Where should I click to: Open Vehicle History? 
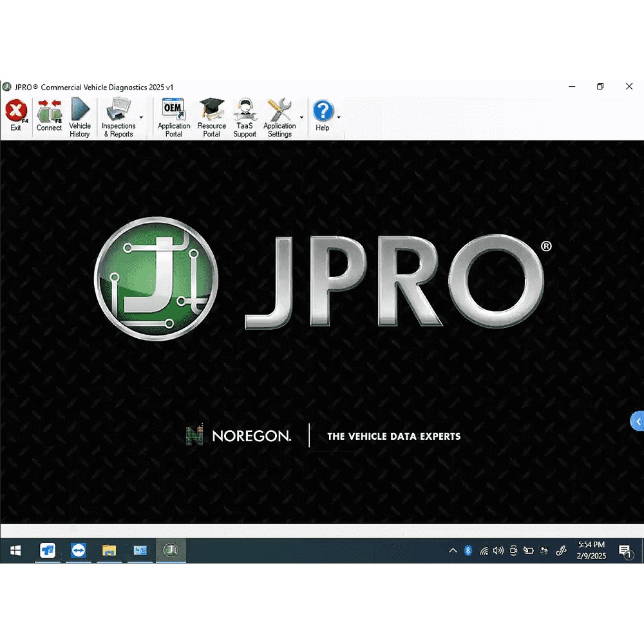(x=80, y=117)
